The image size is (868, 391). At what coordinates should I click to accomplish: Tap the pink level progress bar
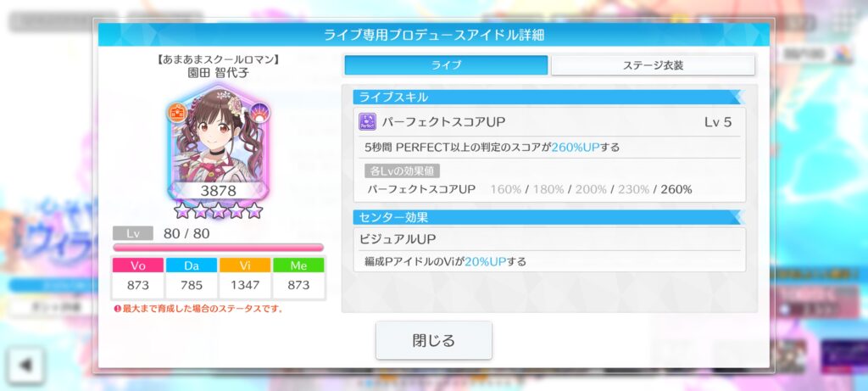(x=218, y=248)
